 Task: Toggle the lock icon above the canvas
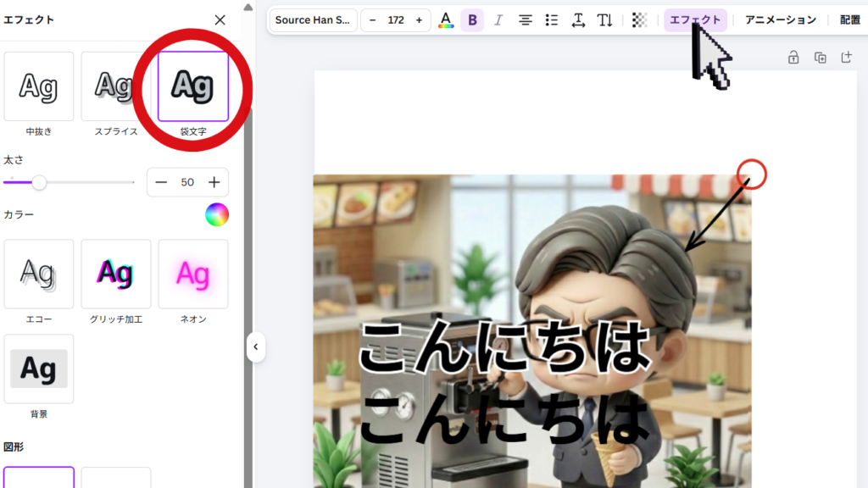pos(793,58)
